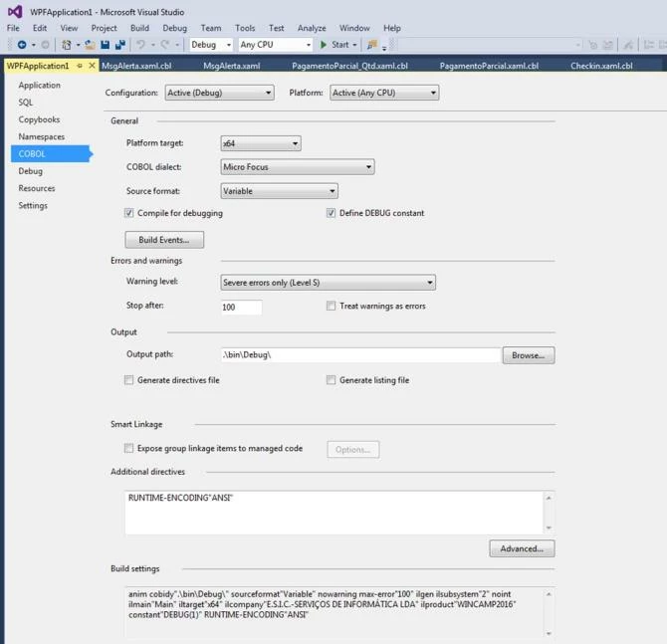
Task: Open the Test menu
Action: coord(277,28)
